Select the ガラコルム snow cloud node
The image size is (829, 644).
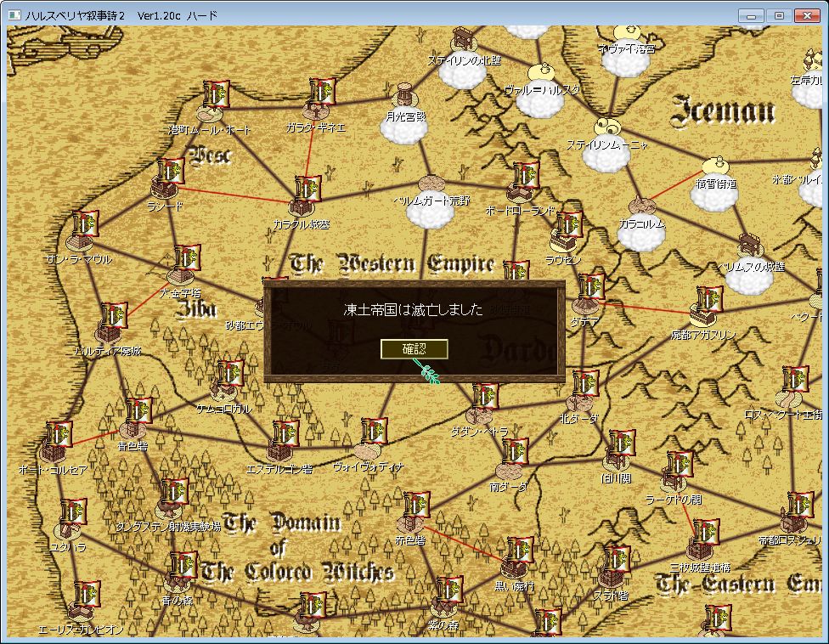click(641, 232)
